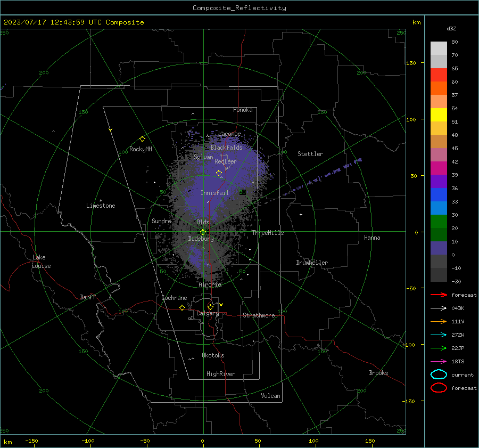Screen dimensions: 479x448
Task: Click the Banff label
Action: click(88, 297)
